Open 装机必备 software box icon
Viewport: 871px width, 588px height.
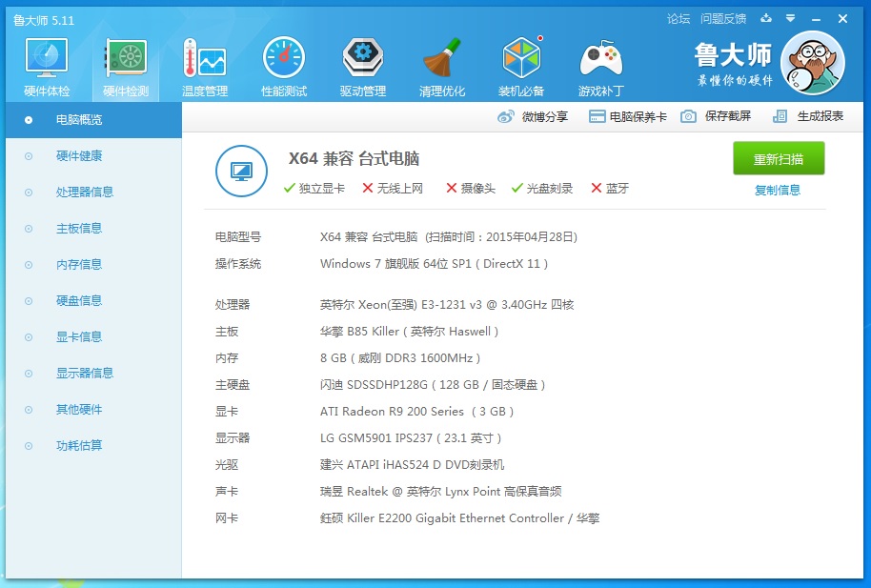[x=521, y=58]
